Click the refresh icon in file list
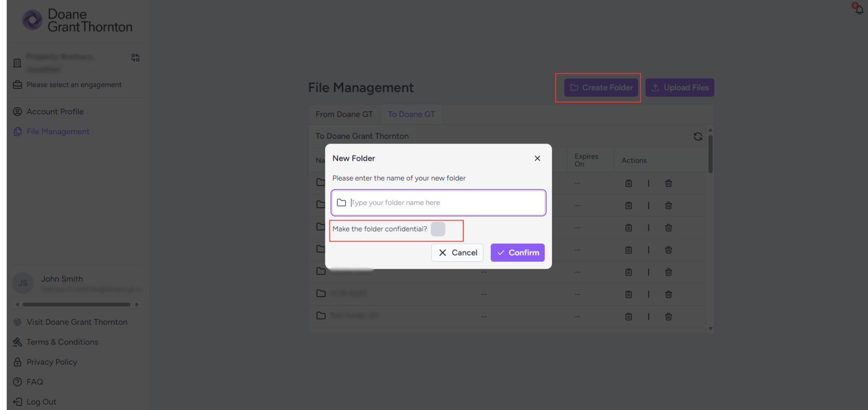This screenshot has height=410, width=868. [x=697, y=137]
